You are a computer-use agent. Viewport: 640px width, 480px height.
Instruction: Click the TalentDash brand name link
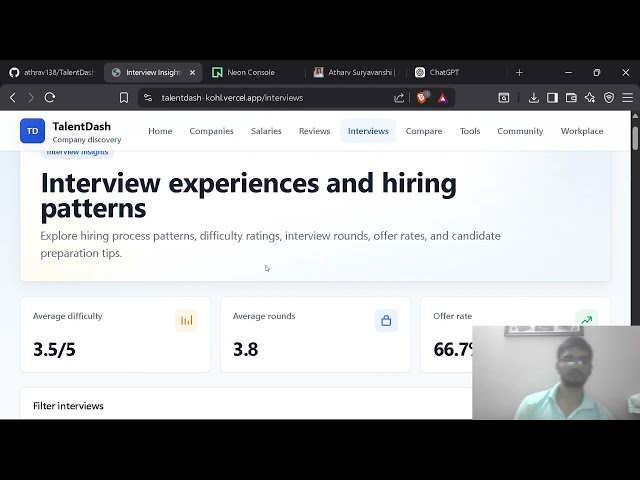(82, 127)
